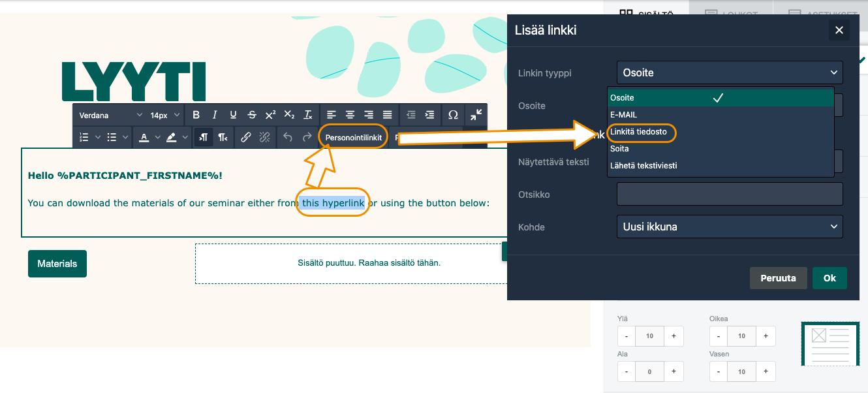Viewport: 868px width, 393px height.
Task: Open the Verdana font family dropdown
Action: pos(110,115)
